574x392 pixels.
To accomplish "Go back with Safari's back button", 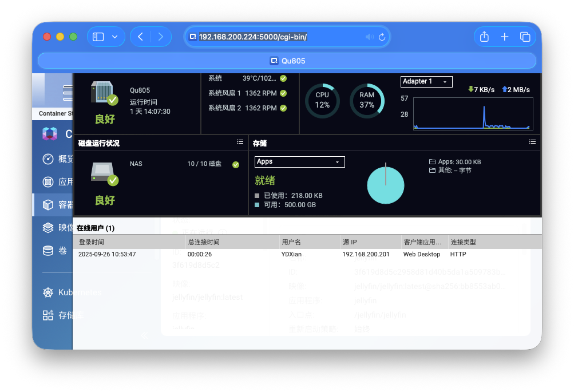I will [141, 37].
